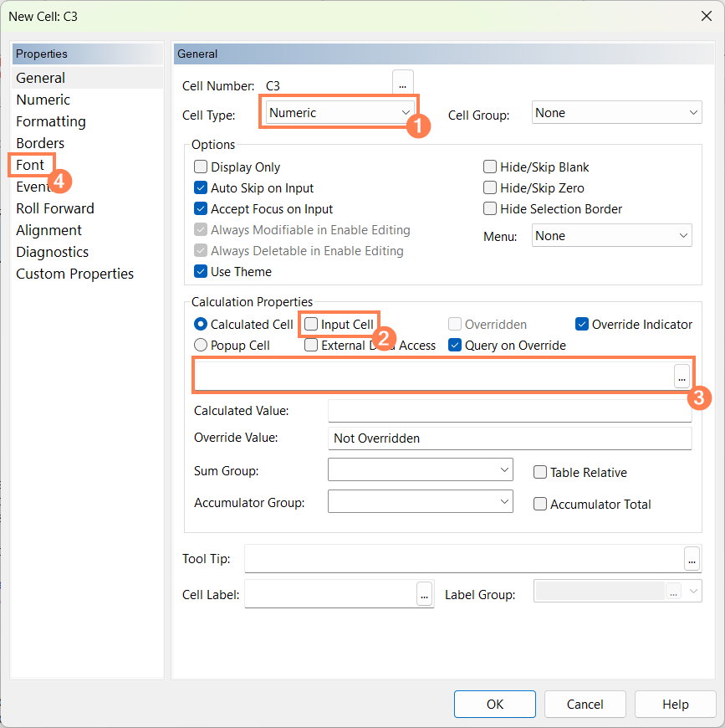This screenshot has width=725, height=728.
Task: Check the Input Cell option
Action: pos(311,324)
